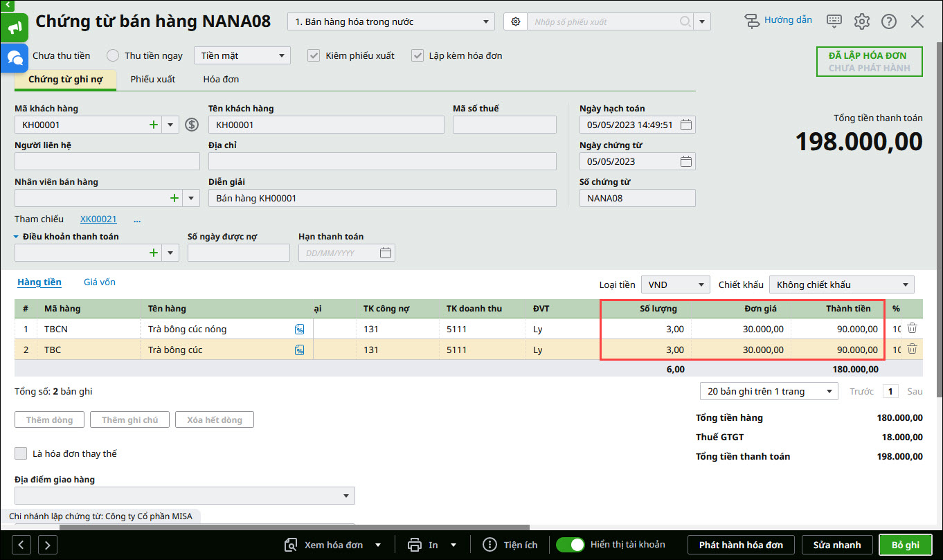Click the Thêm ghi chú button
943x560 pixels.
(x=130, y=419)
